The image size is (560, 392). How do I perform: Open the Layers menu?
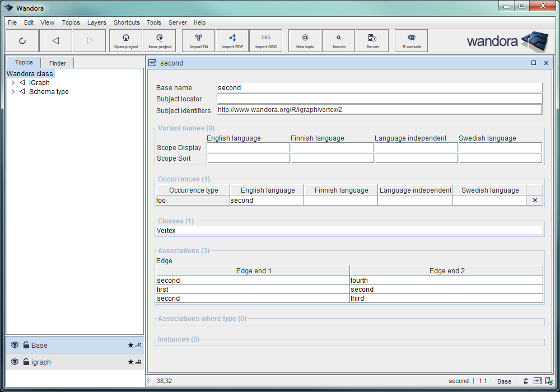point(96,22)
